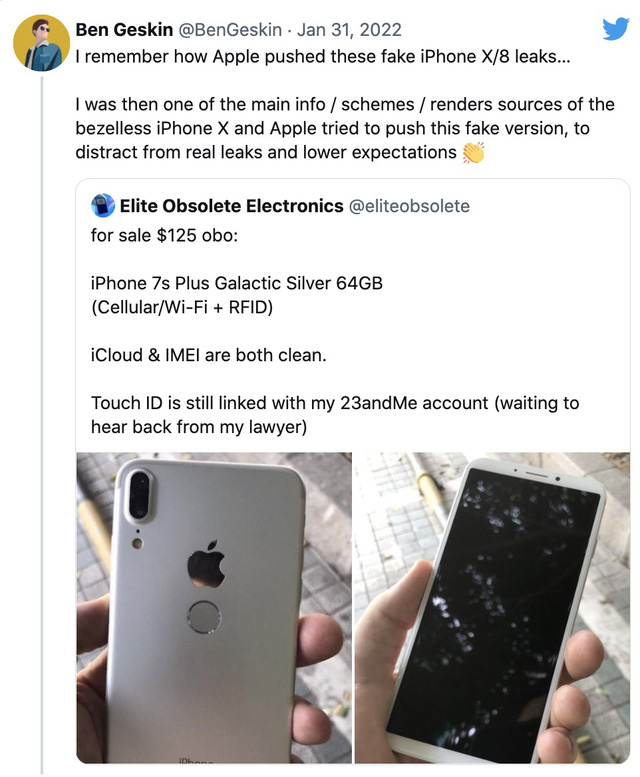
Task: Click Ben Geskin's main tweet text
Action: coord(345,104)
